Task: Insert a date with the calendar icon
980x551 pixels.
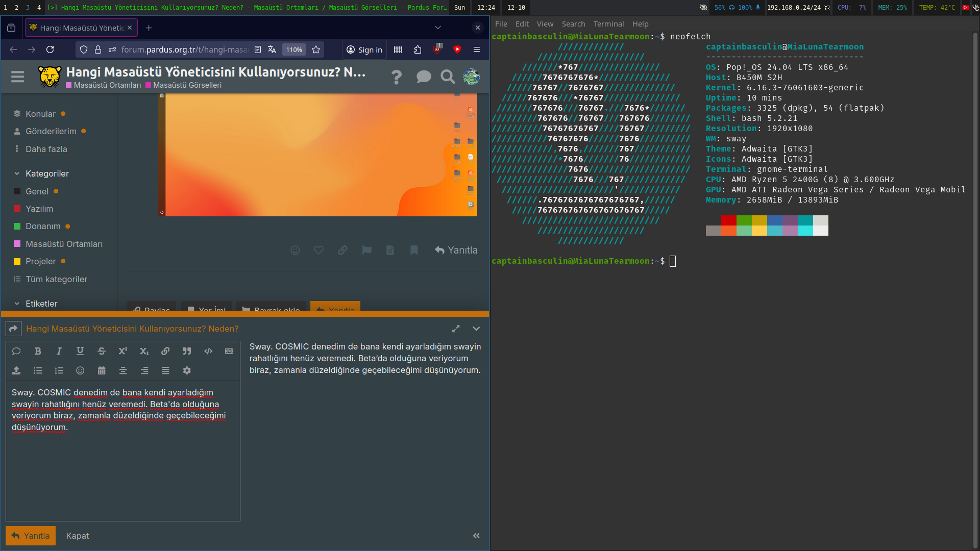Action: tap(102, 370)
